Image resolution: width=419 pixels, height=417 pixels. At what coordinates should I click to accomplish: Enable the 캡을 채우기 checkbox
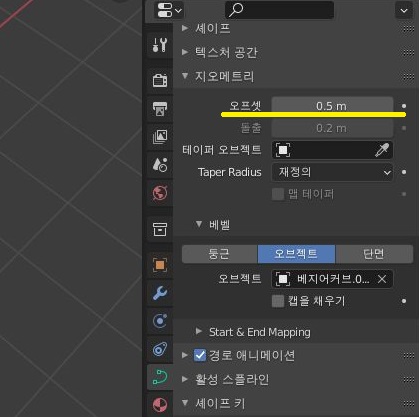coord(278,301)
